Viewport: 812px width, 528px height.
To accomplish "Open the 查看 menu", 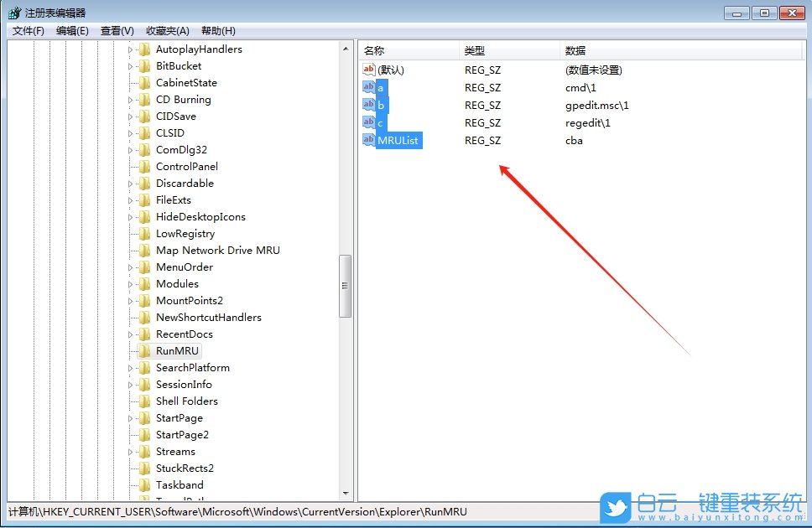I will pyautogui.click(x=116, y=30).
